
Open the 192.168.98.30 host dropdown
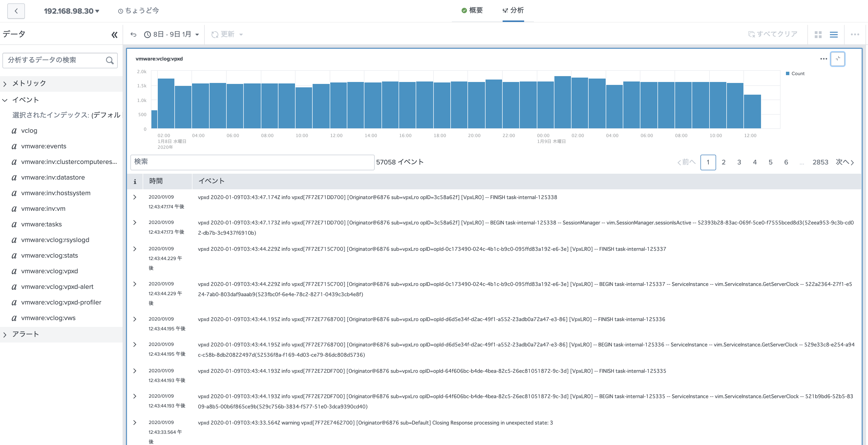pyautogui.click(x=71, y=11)
